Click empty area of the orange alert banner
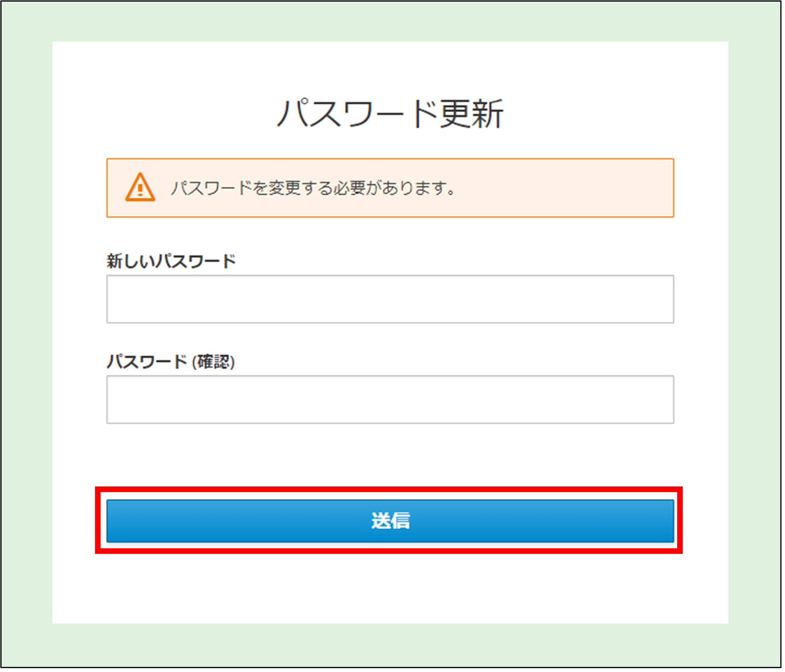Image resolution: width=785 pixels, height=672 pixels. [567, 188]
